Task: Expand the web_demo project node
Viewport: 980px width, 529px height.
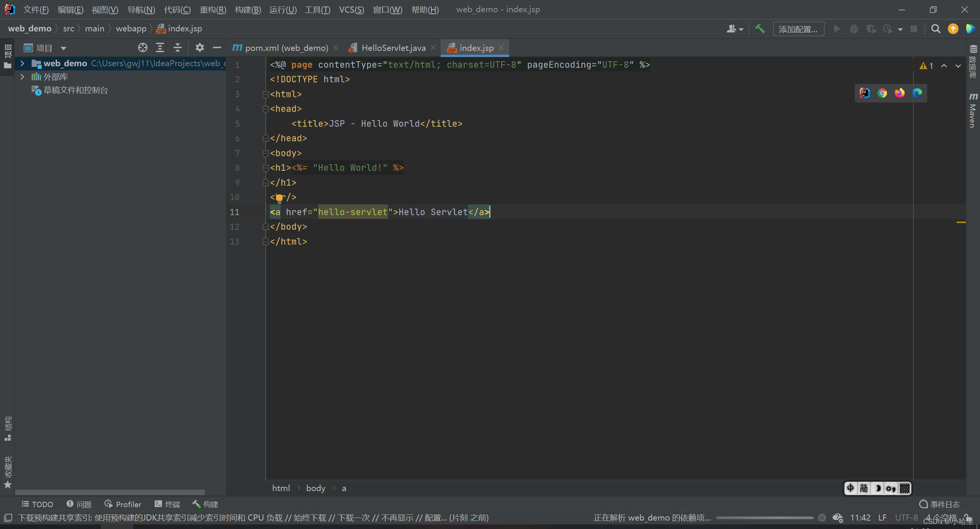Action: click(22, 63)
